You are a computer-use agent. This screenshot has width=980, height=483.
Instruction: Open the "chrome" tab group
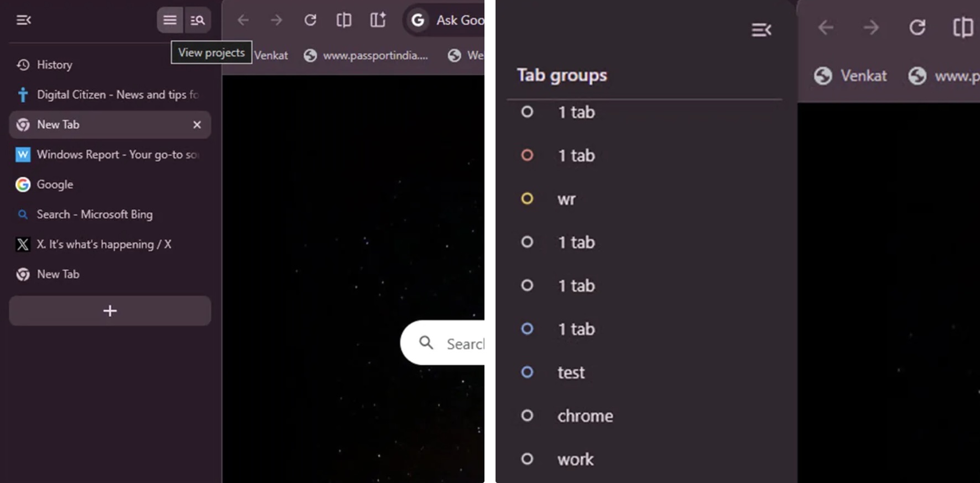(585, 416)
